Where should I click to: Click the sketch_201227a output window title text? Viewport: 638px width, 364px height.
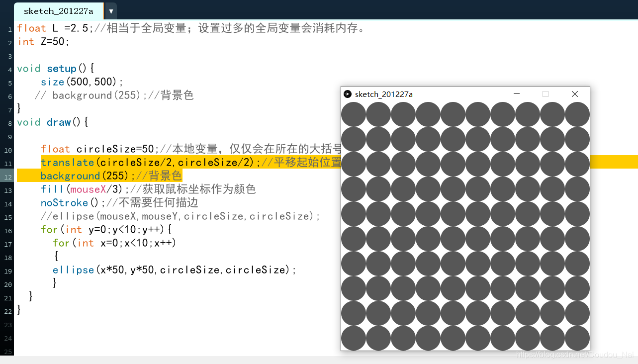[x=384, y=94]
